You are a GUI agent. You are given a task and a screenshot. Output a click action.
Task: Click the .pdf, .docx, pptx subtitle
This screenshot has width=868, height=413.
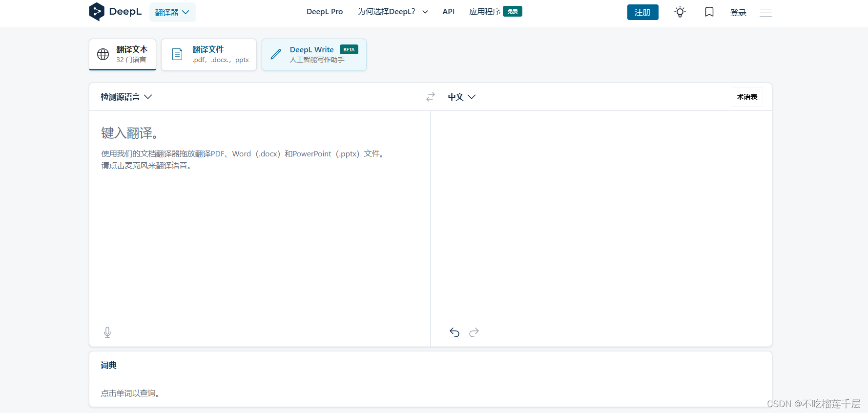click(x=221, y=60)
